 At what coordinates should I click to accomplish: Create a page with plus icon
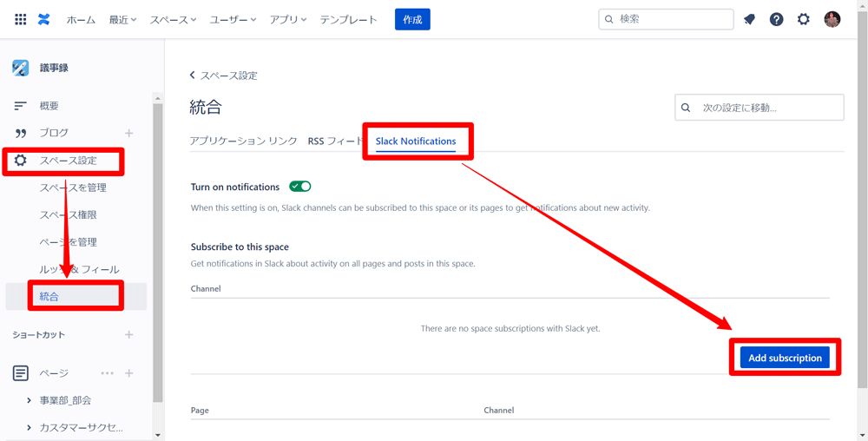pos(129,373)
